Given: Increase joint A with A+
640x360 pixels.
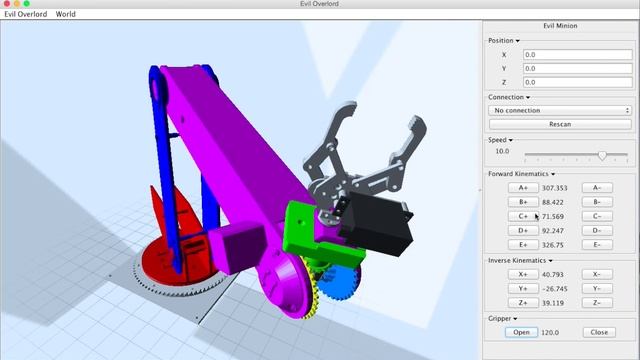Looking at the screenshot, I should (523, 188).
